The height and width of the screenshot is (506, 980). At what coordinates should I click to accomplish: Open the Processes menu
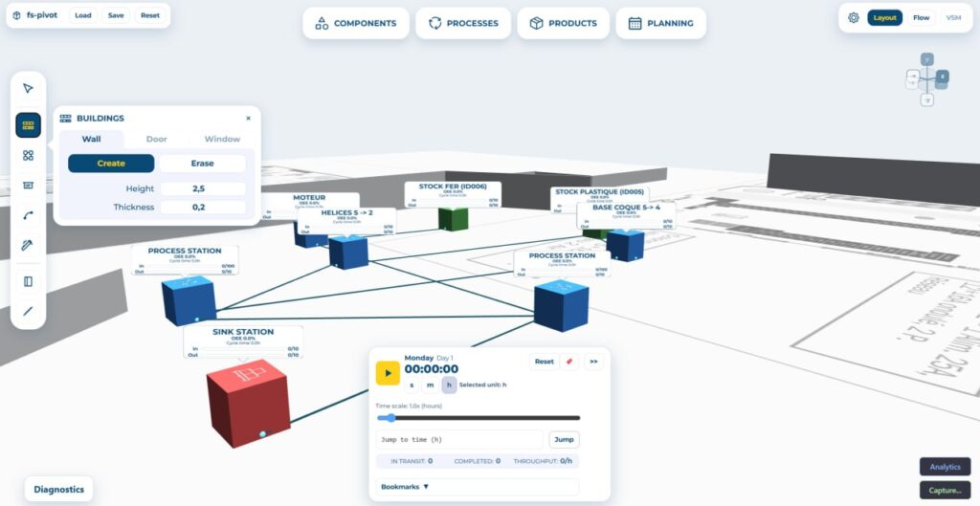coord(463,23)
